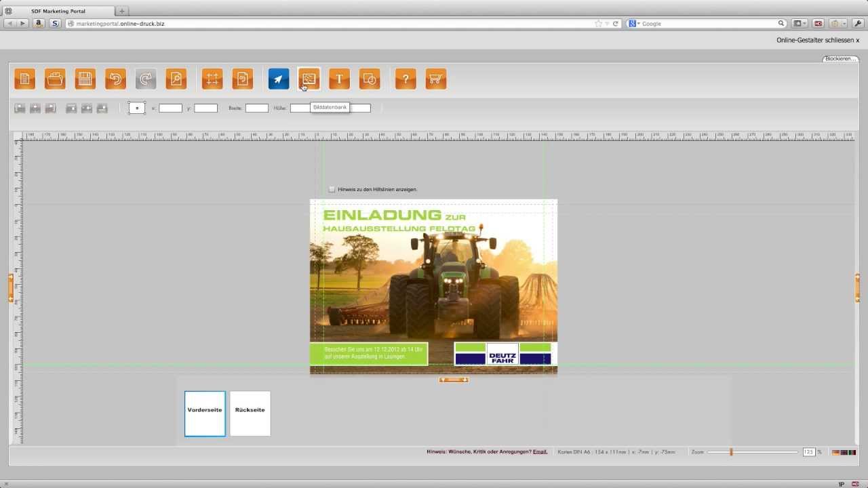Screen dimensions: 868x488
Task: Click the Deutz Fahr logo on the card
Action: point(502,354)
